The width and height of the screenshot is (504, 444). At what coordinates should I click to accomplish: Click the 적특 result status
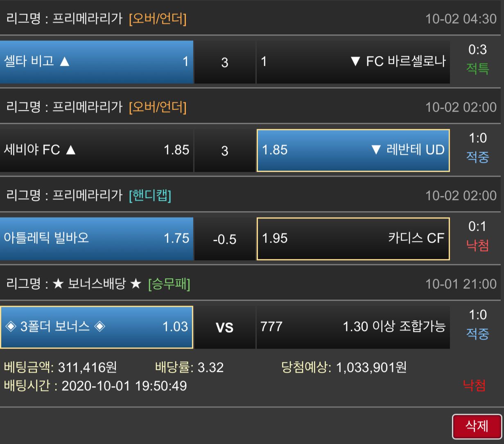click(x=477, y=69)
